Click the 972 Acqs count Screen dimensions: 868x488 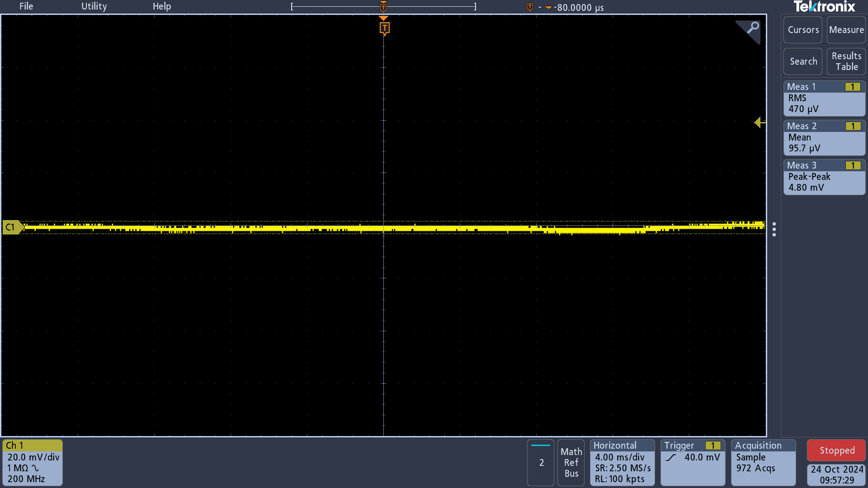(x=755, y=468)
